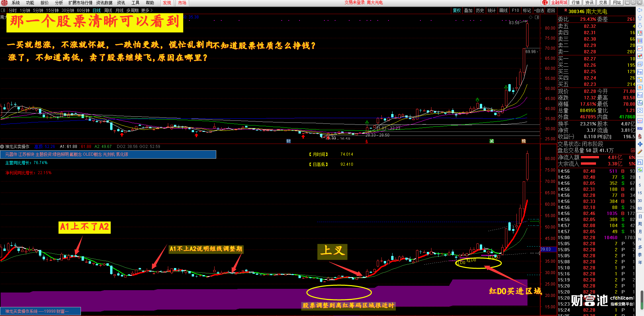Select the 30分钟 timeframe
This screenshot has height=316, width=644.
pyautogui.click(x=68, y=10)
